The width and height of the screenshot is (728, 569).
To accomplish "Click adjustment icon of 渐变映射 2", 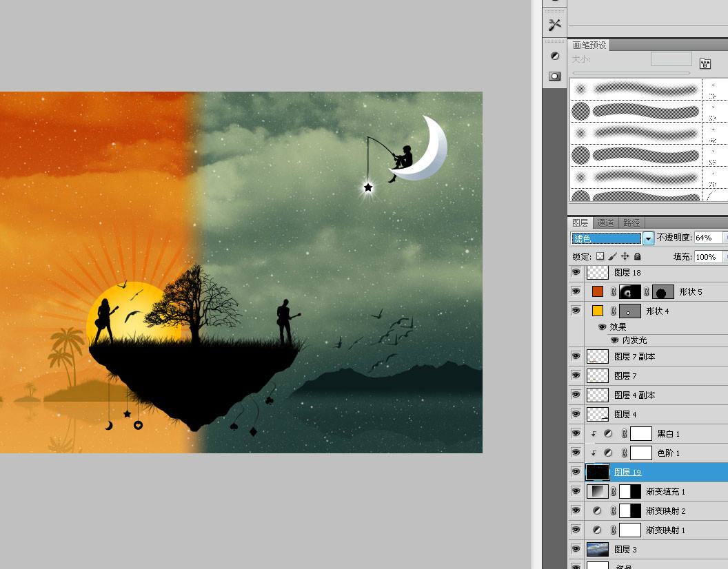I will click(597, 510).
